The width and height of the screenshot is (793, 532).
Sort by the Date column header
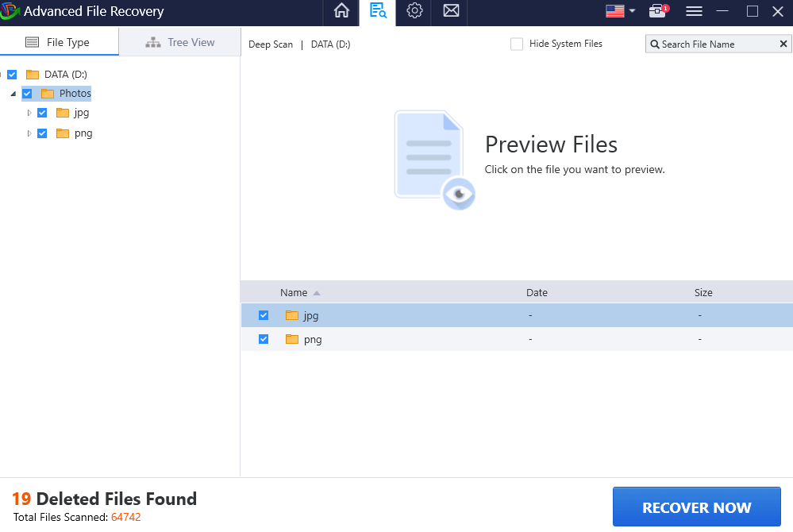pyautogui.click(x=537, y=293)
